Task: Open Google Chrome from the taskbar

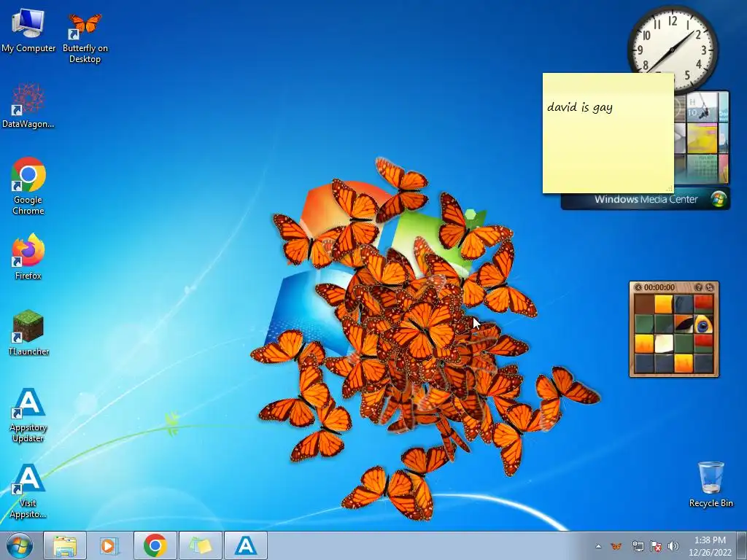Action: (x=155, y=545)
